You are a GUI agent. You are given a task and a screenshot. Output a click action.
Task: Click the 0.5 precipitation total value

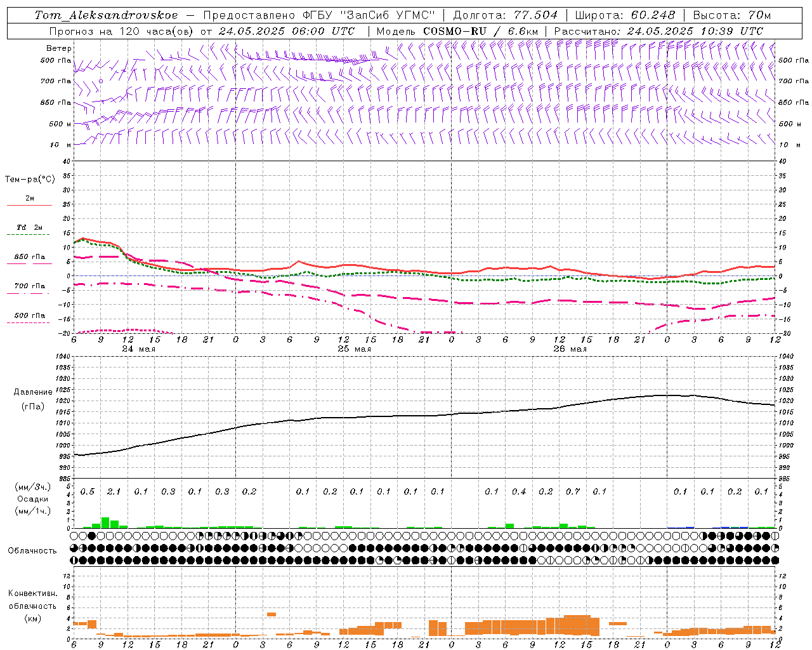(x=87, y=492)
